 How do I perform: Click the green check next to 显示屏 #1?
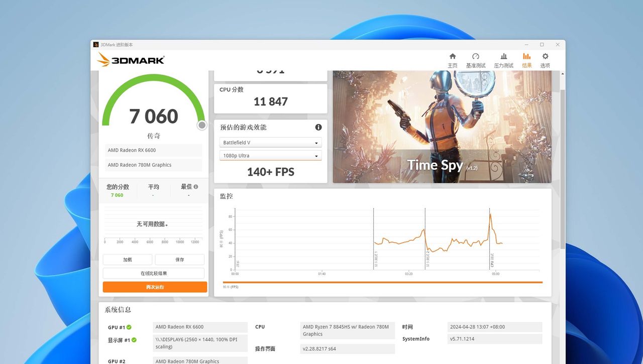click(134, 340)
